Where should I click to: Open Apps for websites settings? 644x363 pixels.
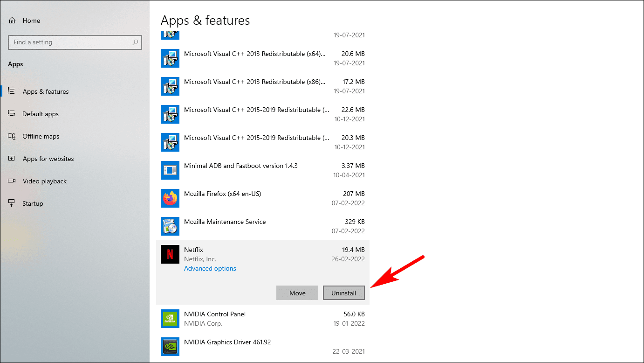[75, 159]
